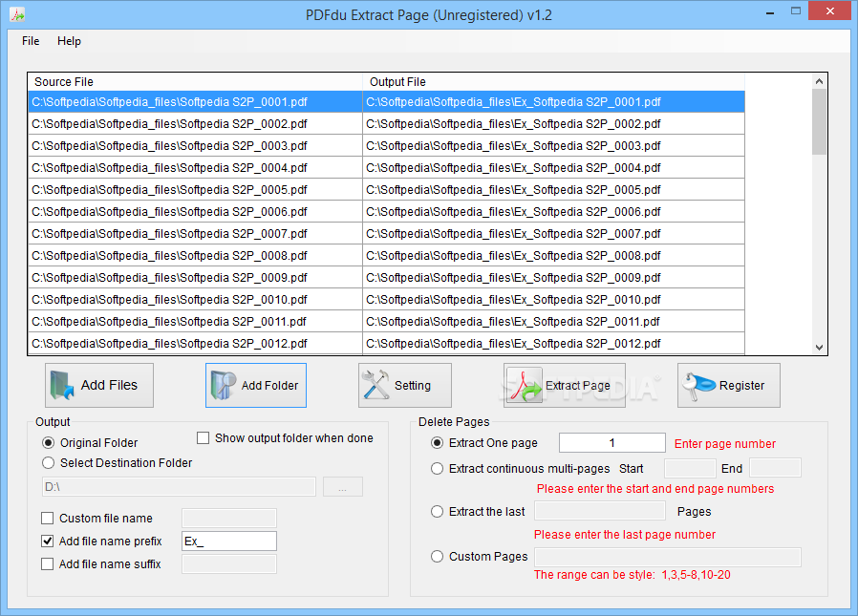Click the browse button labeled ...
This screenshot has height=616, width=858.
[343, 486]
